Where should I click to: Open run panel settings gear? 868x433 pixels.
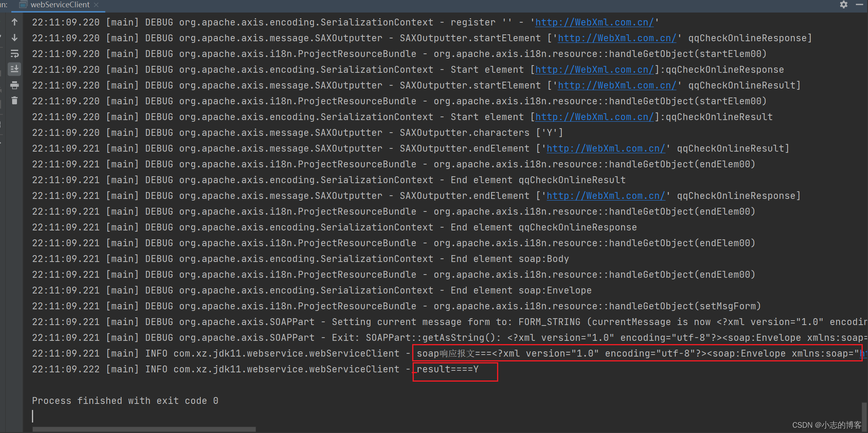(x=844, y=4)
